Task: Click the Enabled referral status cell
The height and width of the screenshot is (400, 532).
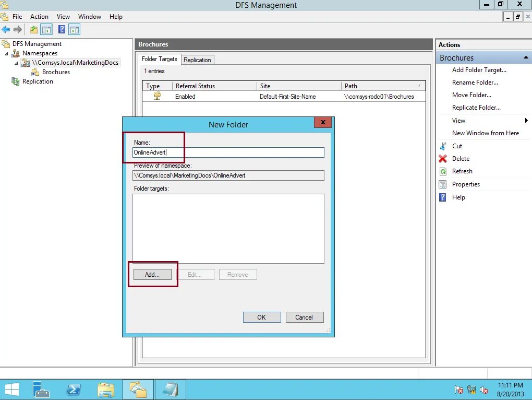Action: click(x=185, y=97)
